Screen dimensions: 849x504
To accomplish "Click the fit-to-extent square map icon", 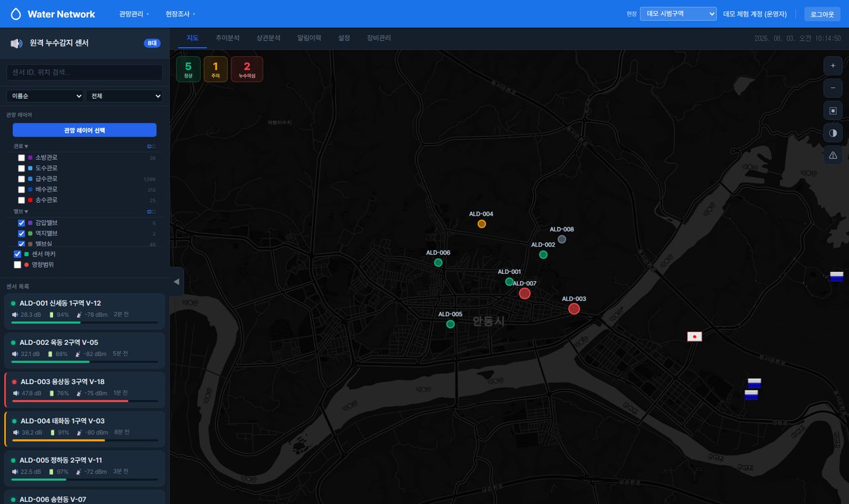I will 833,110.
